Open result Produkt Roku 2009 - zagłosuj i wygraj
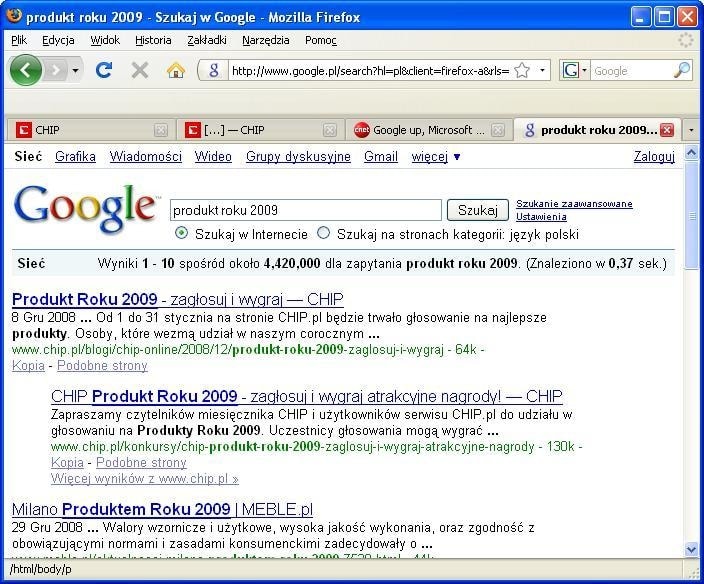Image resolution: width=704 pixels, height=584 pixels. point(178,299)
